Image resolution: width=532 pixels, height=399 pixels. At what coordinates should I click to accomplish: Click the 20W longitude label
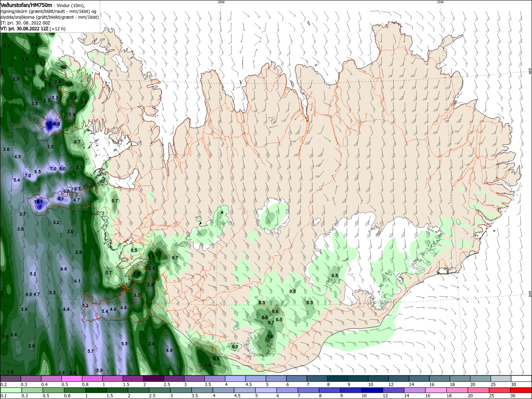[221, 2]
